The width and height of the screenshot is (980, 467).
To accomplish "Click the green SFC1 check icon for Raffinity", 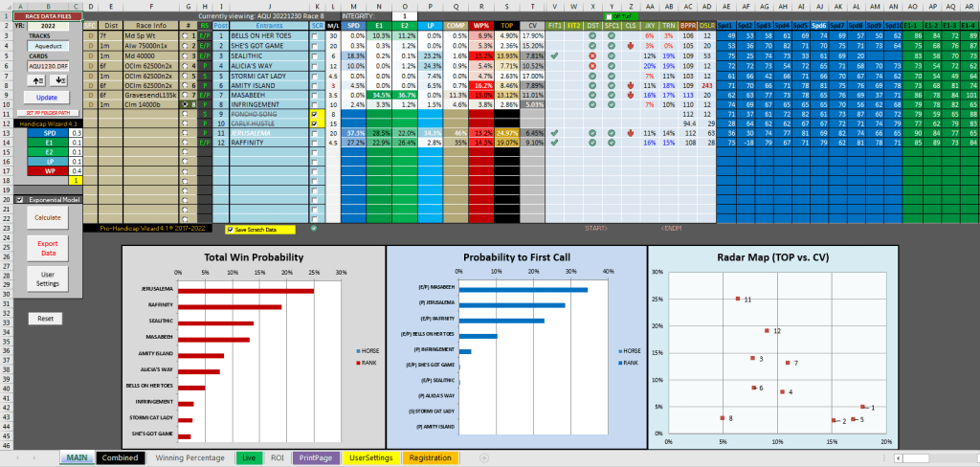I will tap(612, 143).
